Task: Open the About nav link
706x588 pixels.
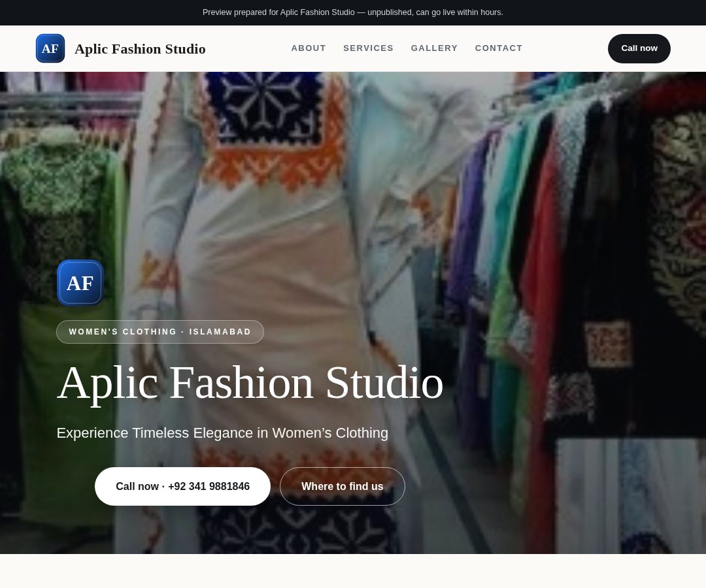Action: [x=309, y=48]
